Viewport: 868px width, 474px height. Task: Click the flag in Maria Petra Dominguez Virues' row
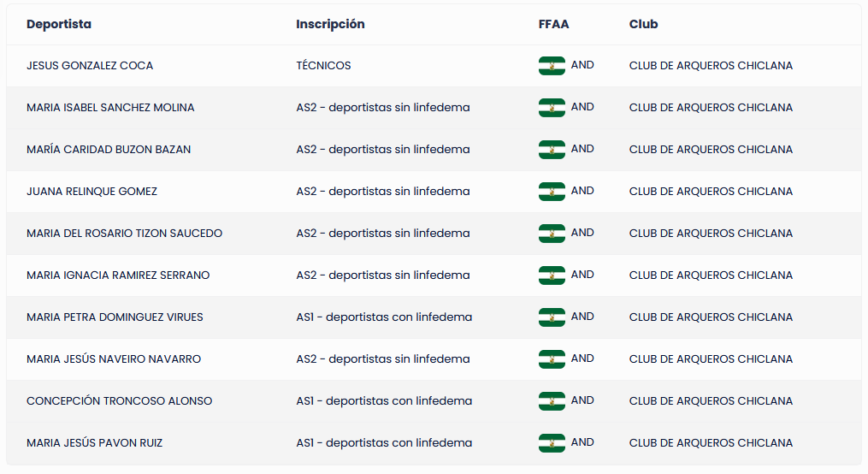pos(552,317)
